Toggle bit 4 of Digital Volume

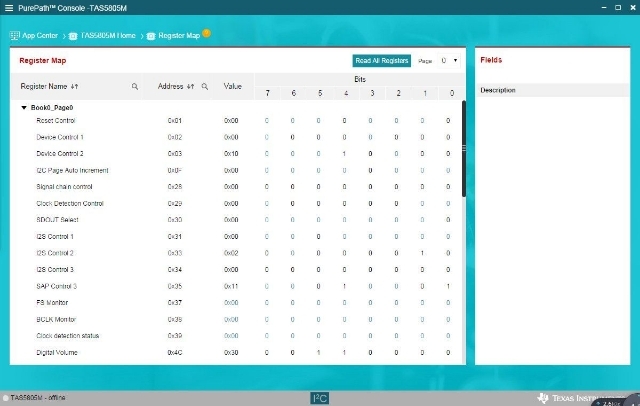click(x=344, y=353)
